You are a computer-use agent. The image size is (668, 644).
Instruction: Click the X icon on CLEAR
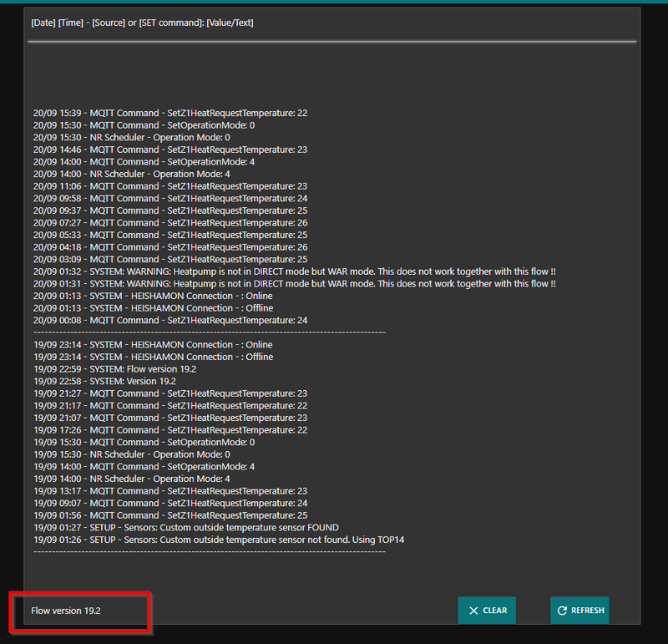tap(473, 611)
